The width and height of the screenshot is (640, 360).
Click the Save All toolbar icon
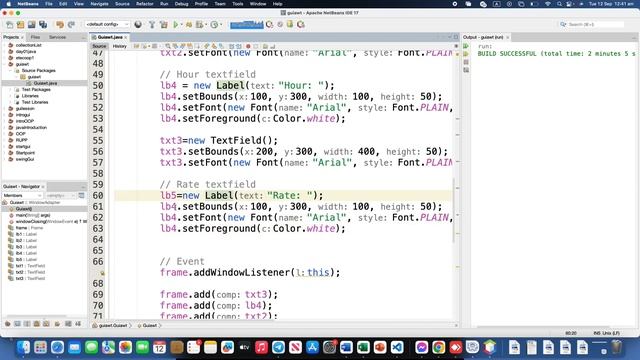(43, 24)
